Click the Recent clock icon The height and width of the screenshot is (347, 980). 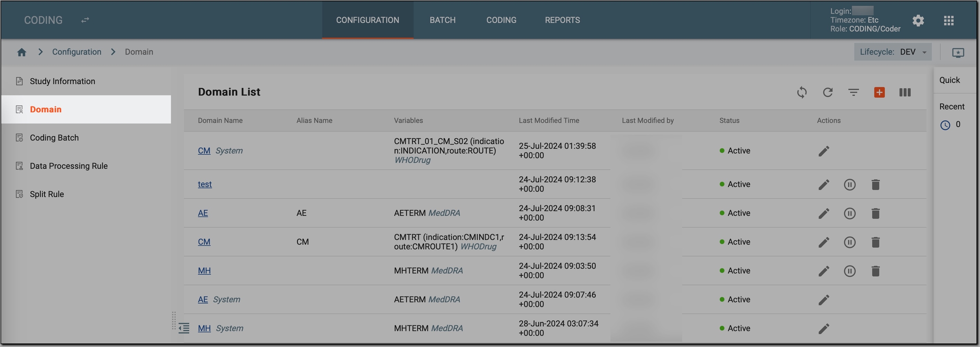[x=945, y=125]
